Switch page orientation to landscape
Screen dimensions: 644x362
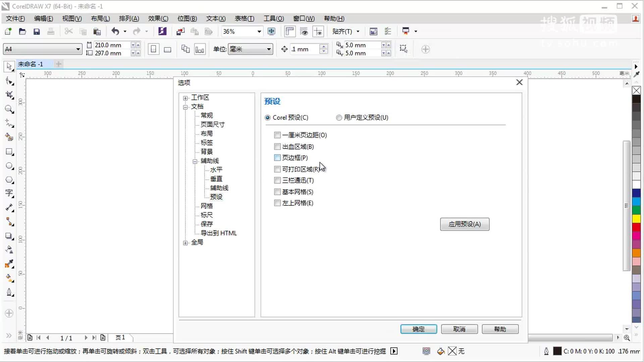click(167, 49)
